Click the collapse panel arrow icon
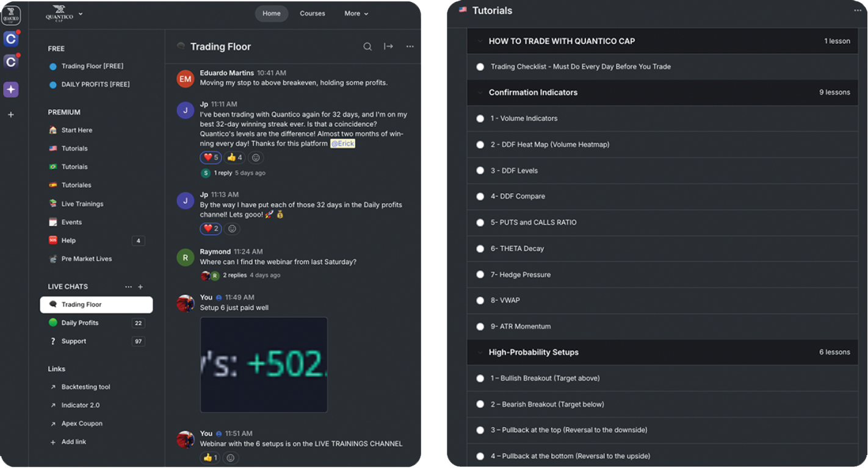 388,47
